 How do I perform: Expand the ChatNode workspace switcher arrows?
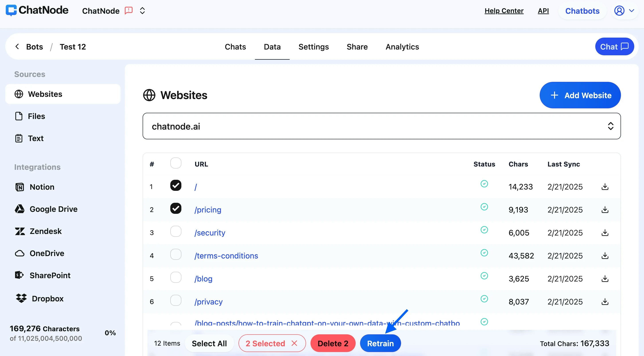pos(142,11)
